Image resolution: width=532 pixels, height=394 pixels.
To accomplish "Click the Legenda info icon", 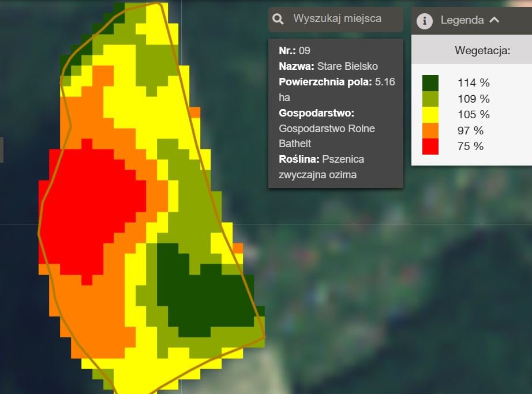I will [x=425, y=20].
